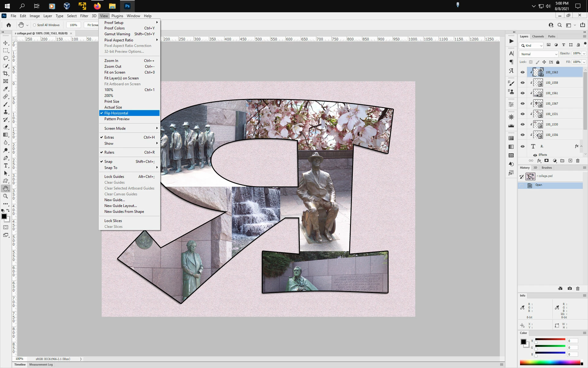This screenshot has width=588, height=368.
Task: Hide the 100_1558 layer visibility
Action: coord(522,83)
